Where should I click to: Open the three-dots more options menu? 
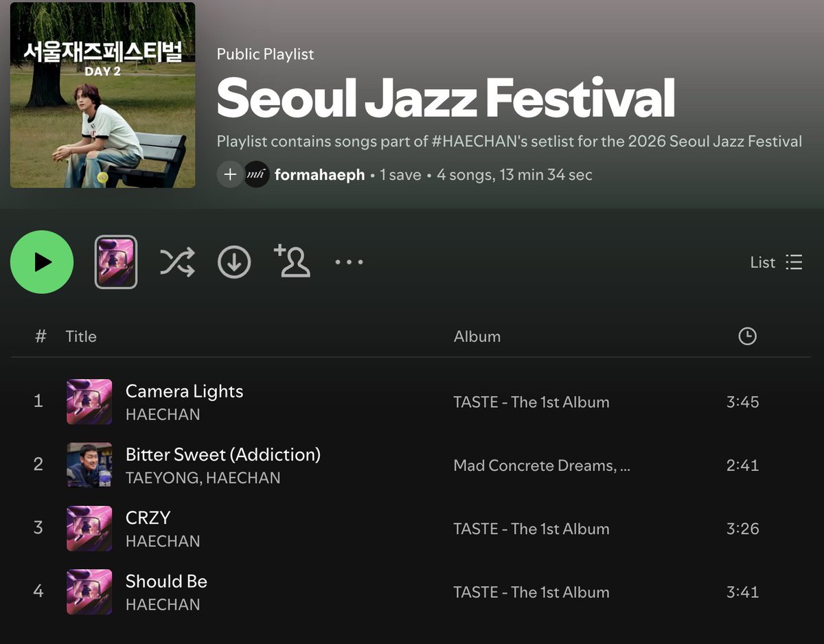[349, 262]
